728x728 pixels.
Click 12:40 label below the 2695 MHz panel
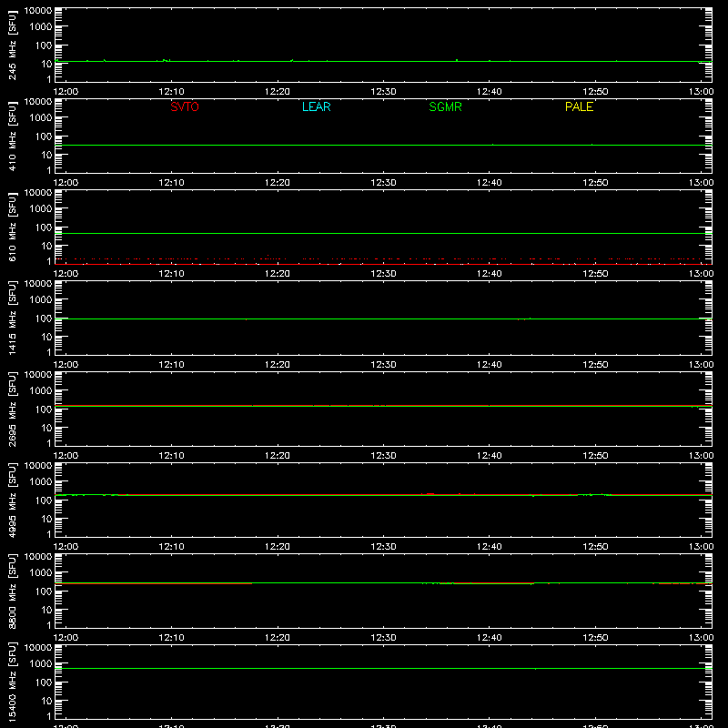[490, 456]
